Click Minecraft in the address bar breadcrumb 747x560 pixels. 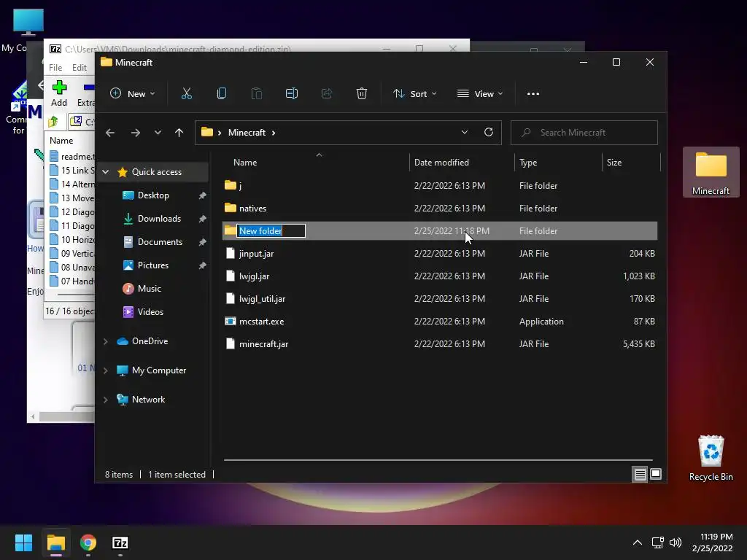[x=247, y=133]
